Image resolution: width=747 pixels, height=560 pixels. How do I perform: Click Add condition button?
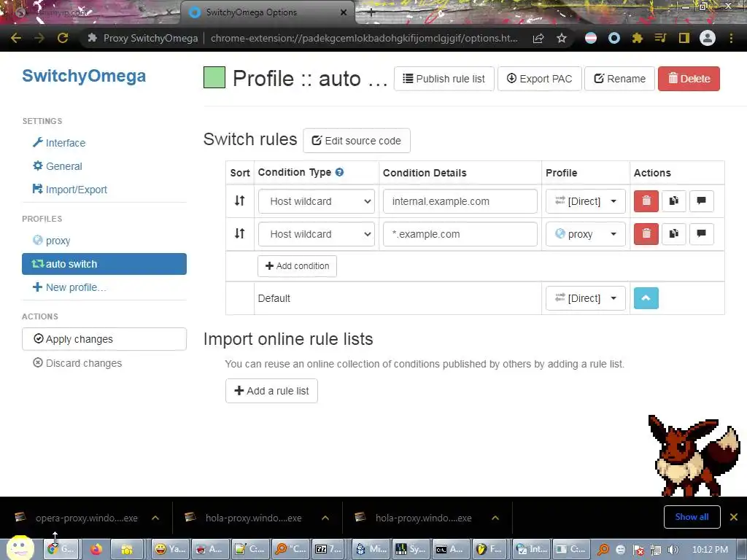(297, 265)
